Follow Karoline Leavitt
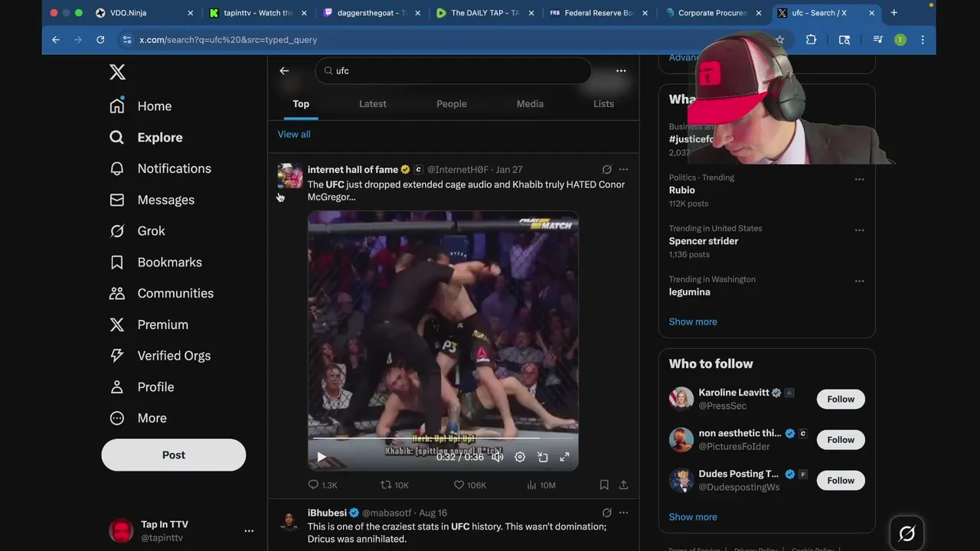The width and height of the screenshot is (980, 551). (841, 399)
